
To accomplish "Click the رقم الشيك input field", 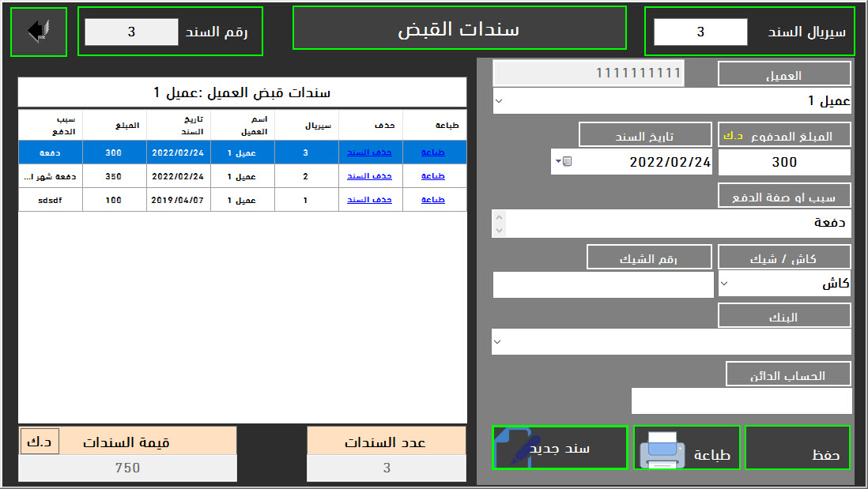I will [x=603, y=284].
